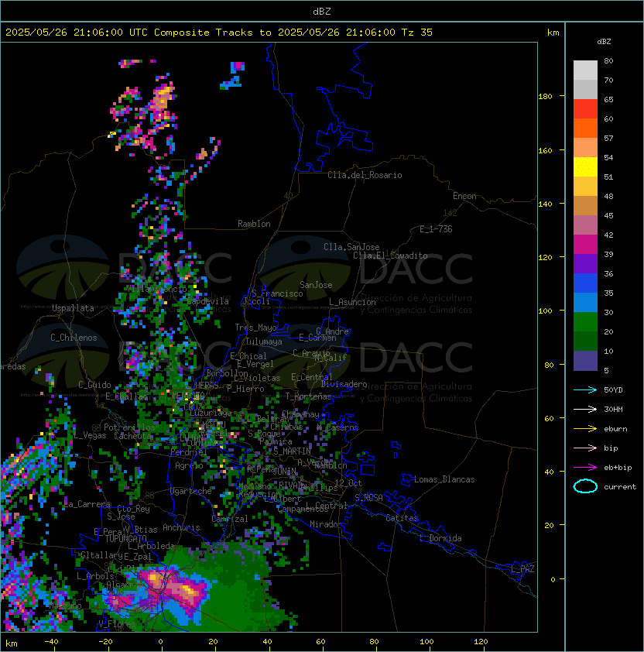Click the 'L_Asuncion' map label

(352, 302)
